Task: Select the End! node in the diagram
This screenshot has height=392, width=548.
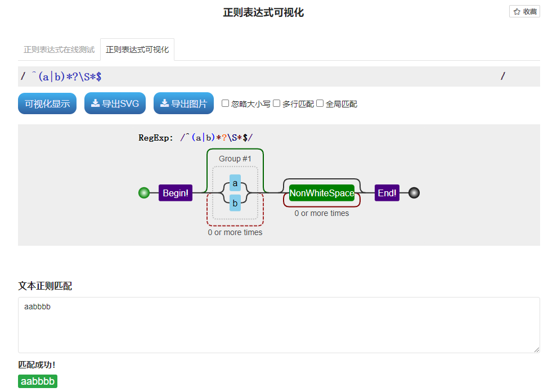Action: (x=387, y=193)
